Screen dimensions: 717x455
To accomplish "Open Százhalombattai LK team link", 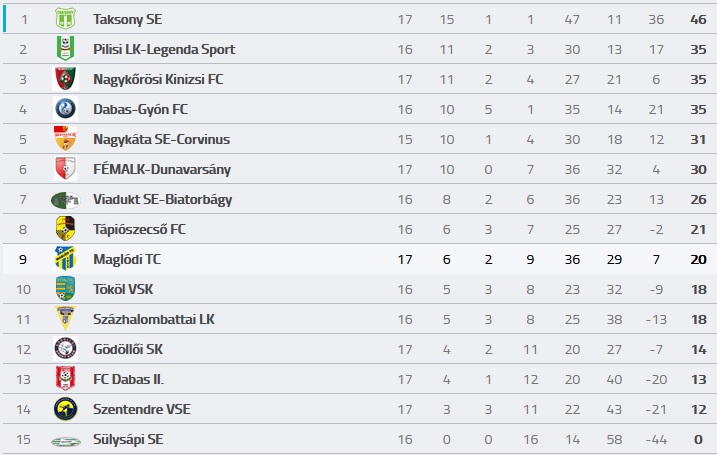I will [154, 319].
